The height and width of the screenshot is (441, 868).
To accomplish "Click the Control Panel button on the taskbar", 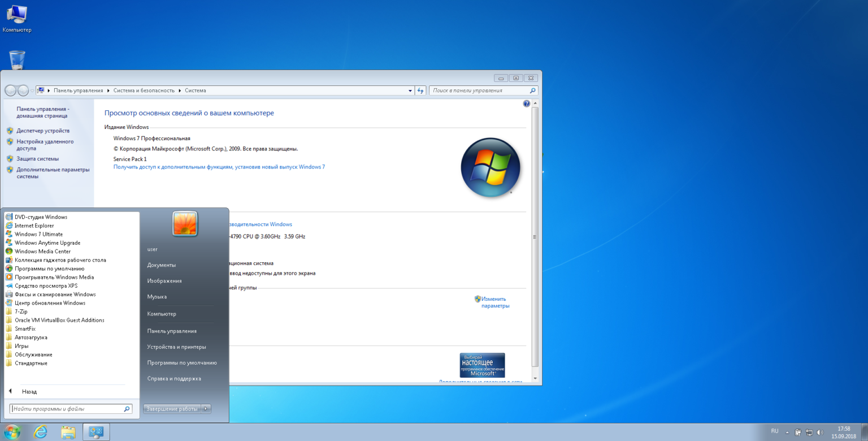I will pyautogui.click(x=96, y=433).
